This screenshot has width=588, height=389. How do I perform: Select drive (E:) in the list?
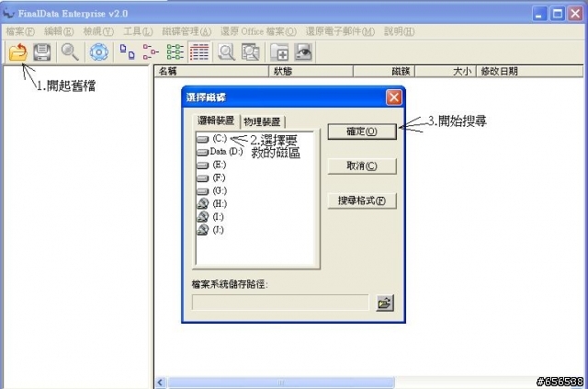pos(211,165)
